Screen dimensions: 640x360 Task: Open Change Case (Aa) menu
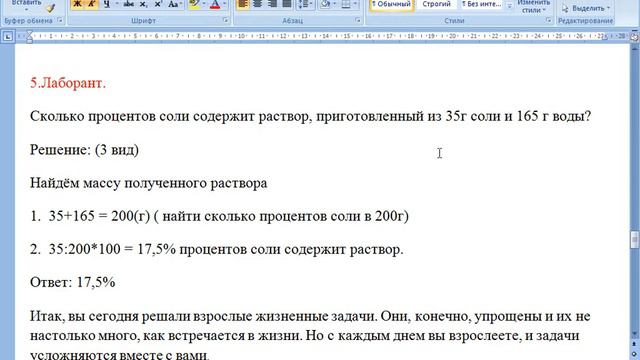175,4
